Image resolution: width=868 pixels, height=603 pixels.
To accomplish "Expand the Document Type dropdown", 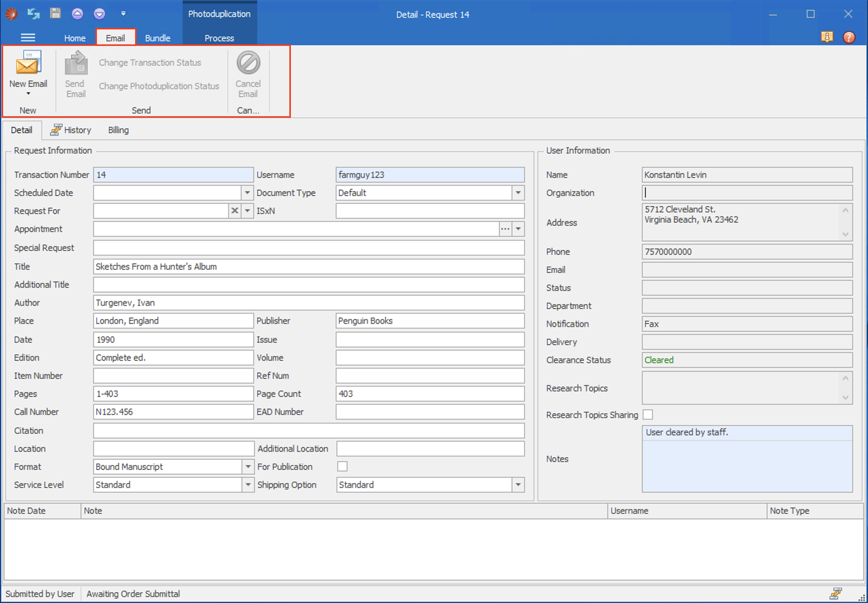I will click(x=518, y=193).
